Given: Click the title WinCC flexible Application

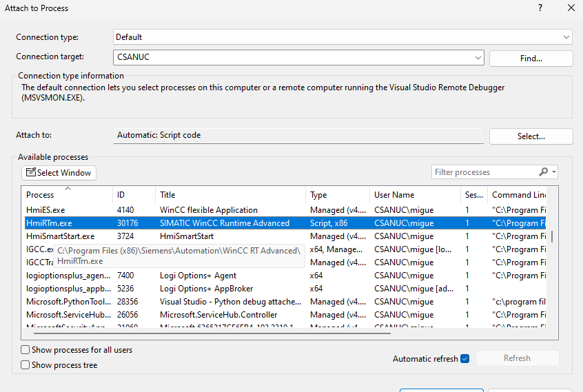Looking at the screenshot, I should tap(209, 210).
